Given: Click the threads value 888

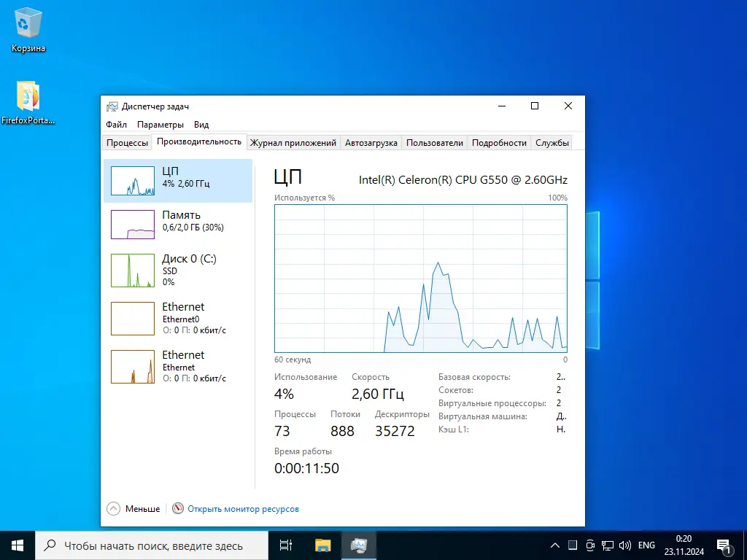Looking at the screenshot, I should pos(342,431).
